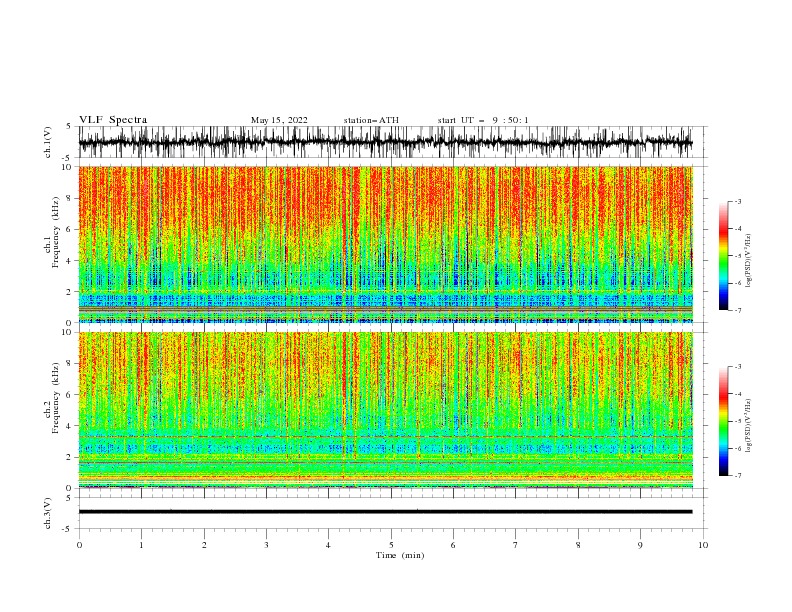Click the ch.2 spectrogram color scale bar
Screen dimensions: 792x612
tap(723, 421)
